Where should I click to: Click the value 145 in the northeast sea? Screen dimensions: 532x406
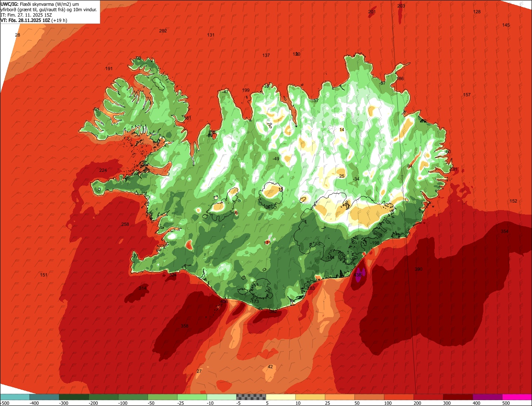[x=506, y=25]
